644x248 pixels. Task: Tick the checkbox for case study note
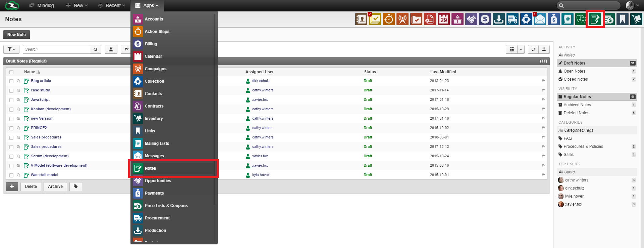click(11, 91)
